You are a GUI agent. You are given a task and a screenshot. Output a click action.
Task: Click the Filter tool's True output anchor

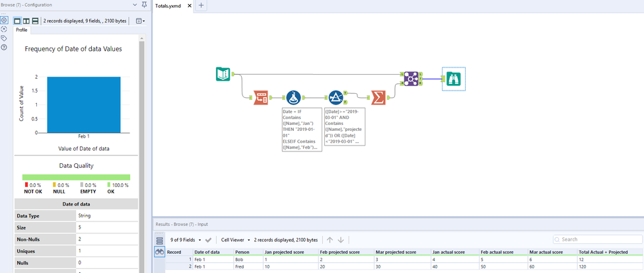point(345,93)
